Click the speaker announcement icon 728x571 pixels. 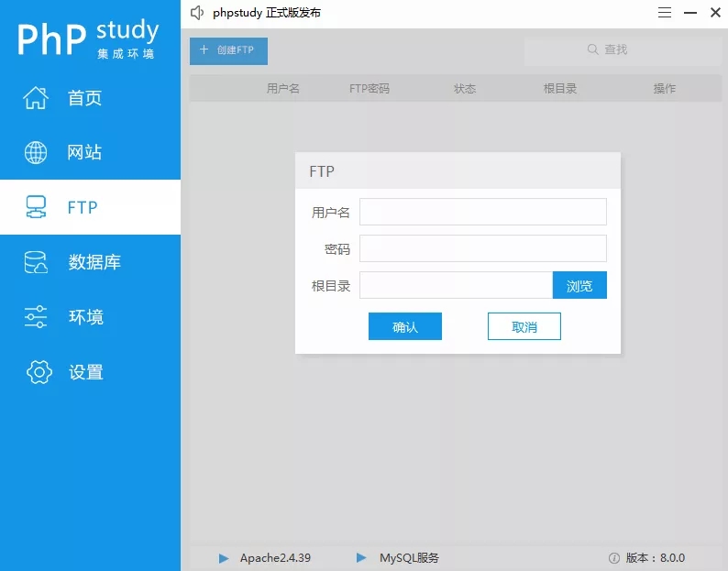pos(197,13)
